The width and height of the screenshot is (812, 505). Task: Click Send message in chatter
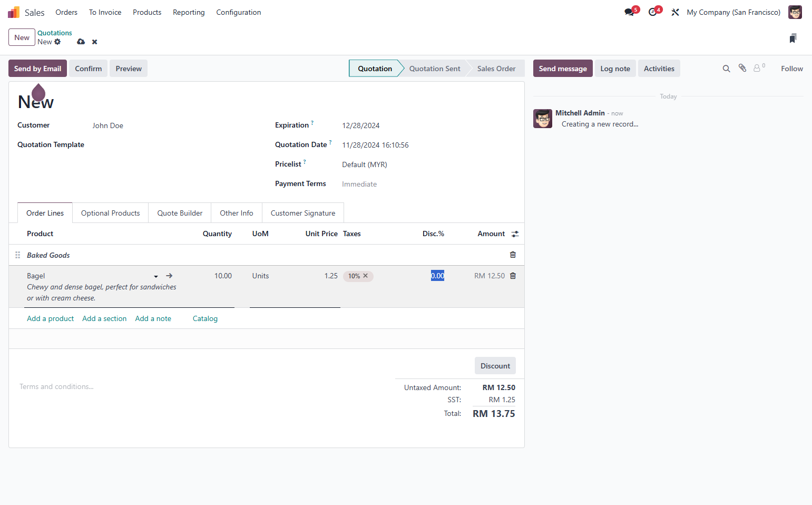[563, 69]
